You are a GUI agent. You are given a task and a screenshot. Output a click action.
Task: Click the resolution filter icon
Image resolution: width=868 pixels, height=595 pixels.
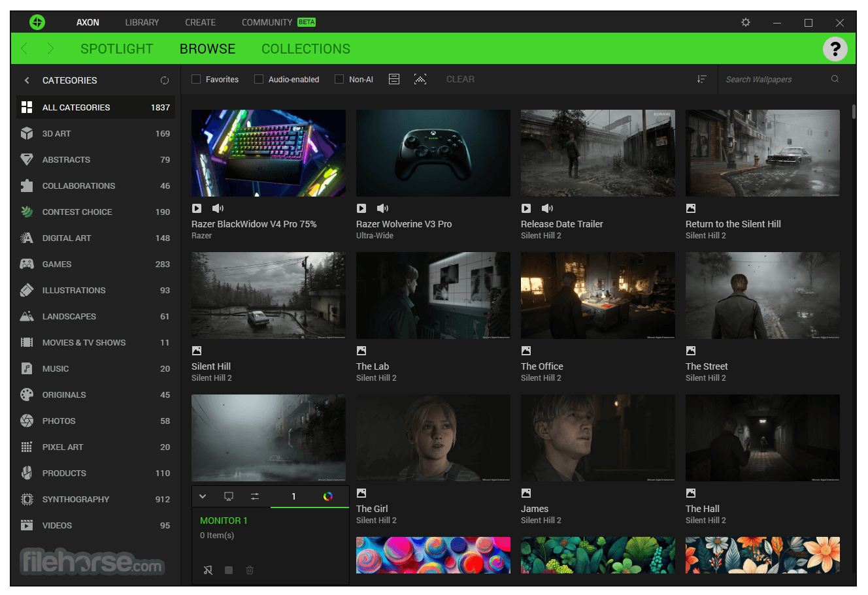[x=420, y=79]
